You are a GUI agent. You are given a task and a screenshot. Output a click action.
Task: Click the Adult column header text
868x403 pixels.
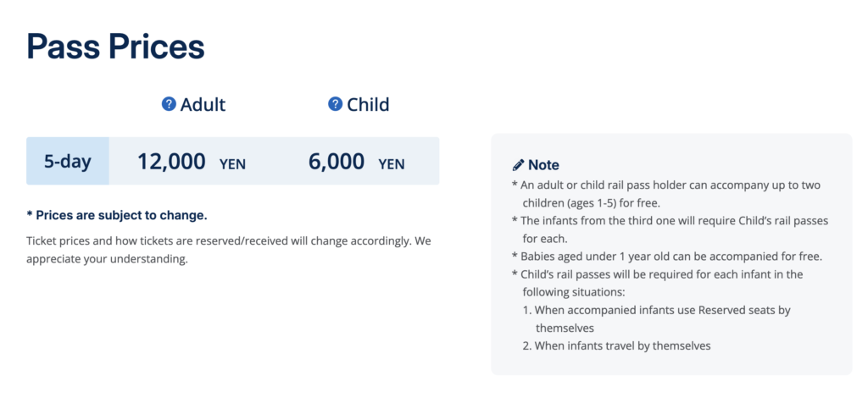203,104
